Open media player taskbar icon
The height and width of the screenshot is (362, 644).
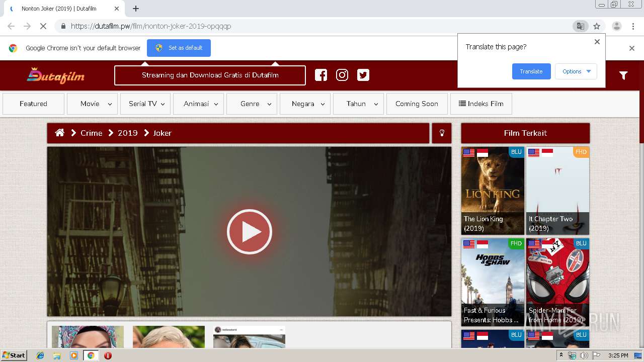[x=74, y=355]
